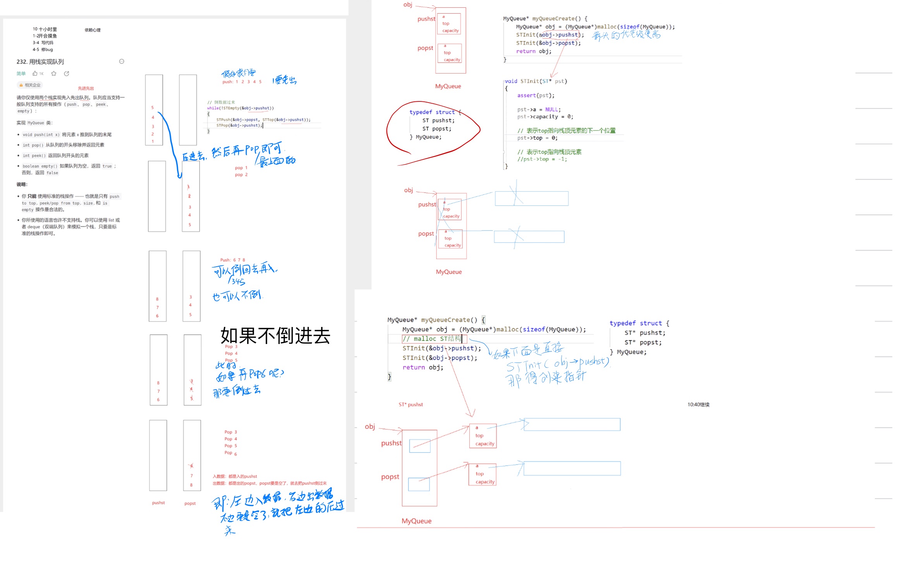Click the star favorite icon
The image size is (924, 577).
click(x=54, y=74)
